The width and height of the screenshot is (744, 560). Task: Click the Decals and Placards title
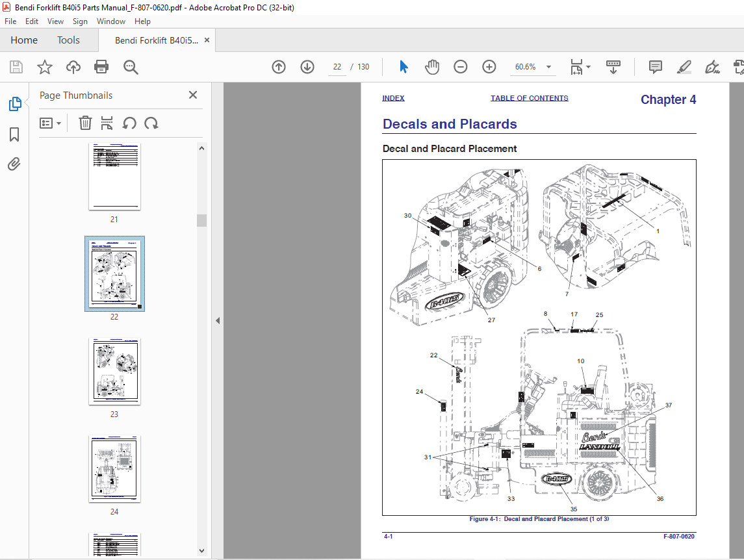[x=450, y=124]
